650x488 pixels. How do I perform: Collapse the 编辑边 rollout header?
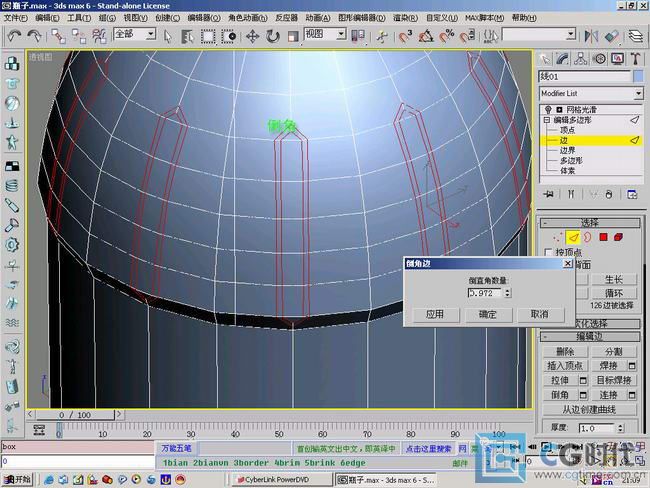click(589, 336)
